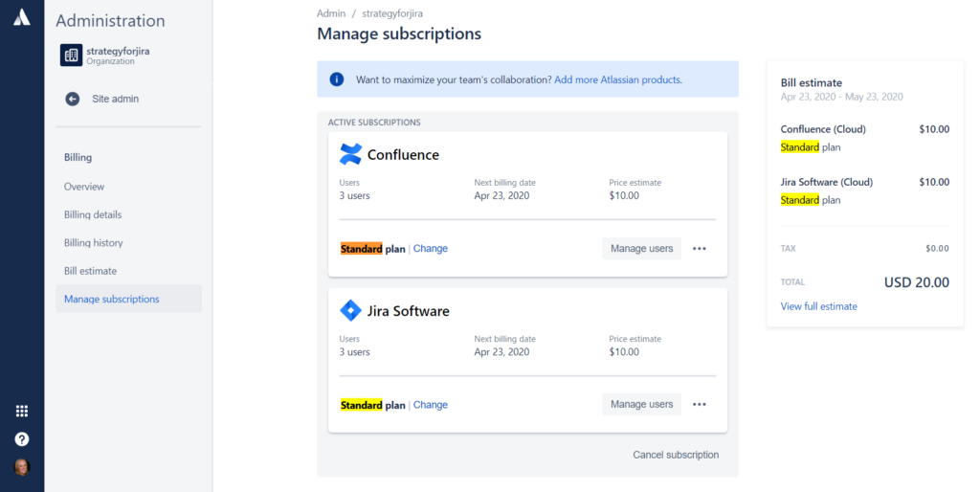The height and width of the screenshot is (492, 980).
Task: Select Bill estimate in sidebar
Action: pyautogui.click(x=90, y=271)
